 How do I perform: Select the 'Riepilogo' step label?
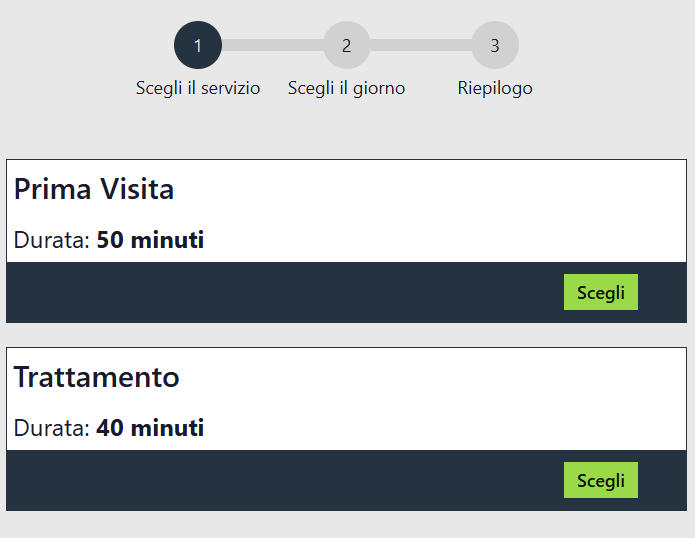coord(495,88)
